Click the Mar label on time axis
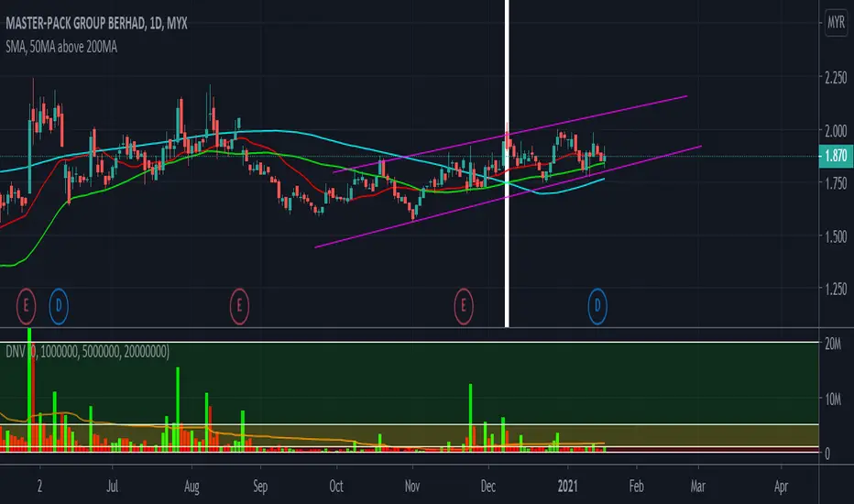 click(x=698, y=486)
